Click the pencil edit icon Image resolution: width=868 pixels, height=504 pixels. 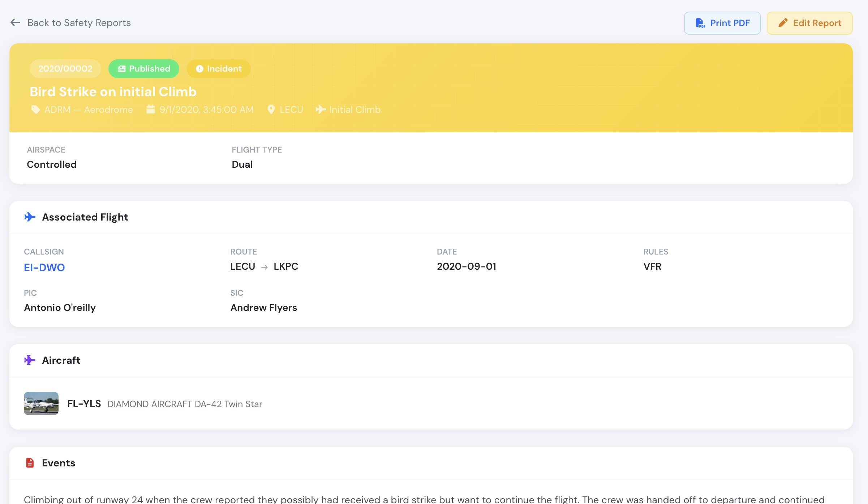point(783,23)
